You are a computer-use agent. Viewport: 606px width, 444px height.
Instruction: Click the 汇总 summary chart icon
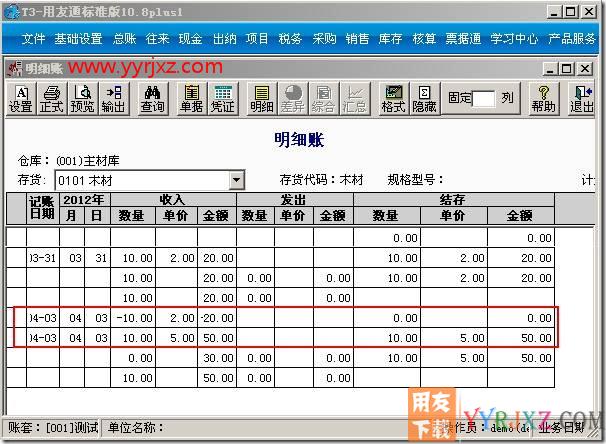click(x=354, y=99)
